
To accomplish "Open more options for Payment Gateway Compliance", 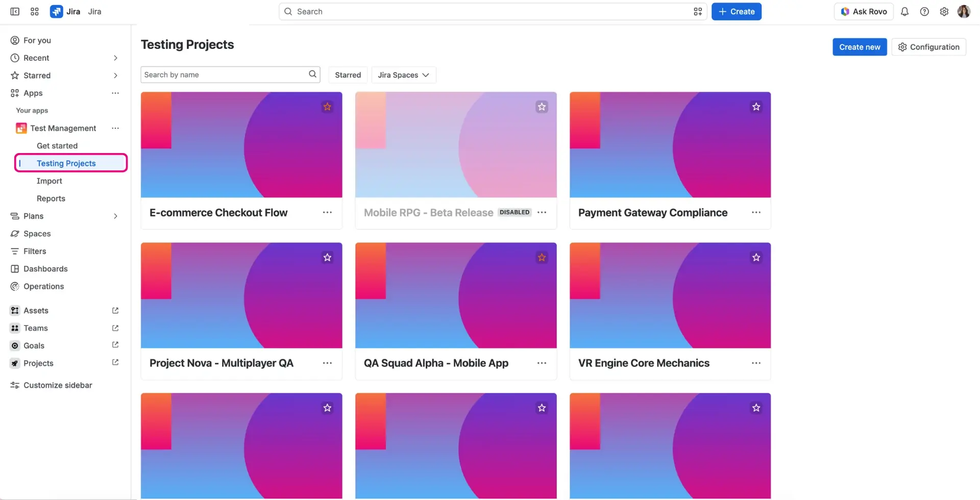I will point(756,212).
